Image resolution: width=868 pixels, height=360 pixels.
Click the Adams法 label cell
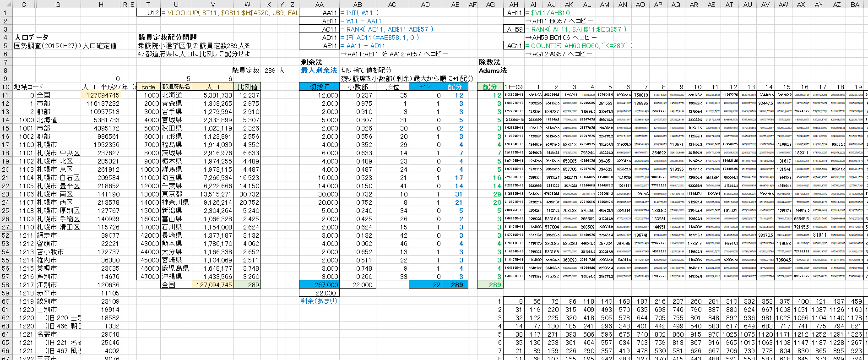[x=493, y=70]
